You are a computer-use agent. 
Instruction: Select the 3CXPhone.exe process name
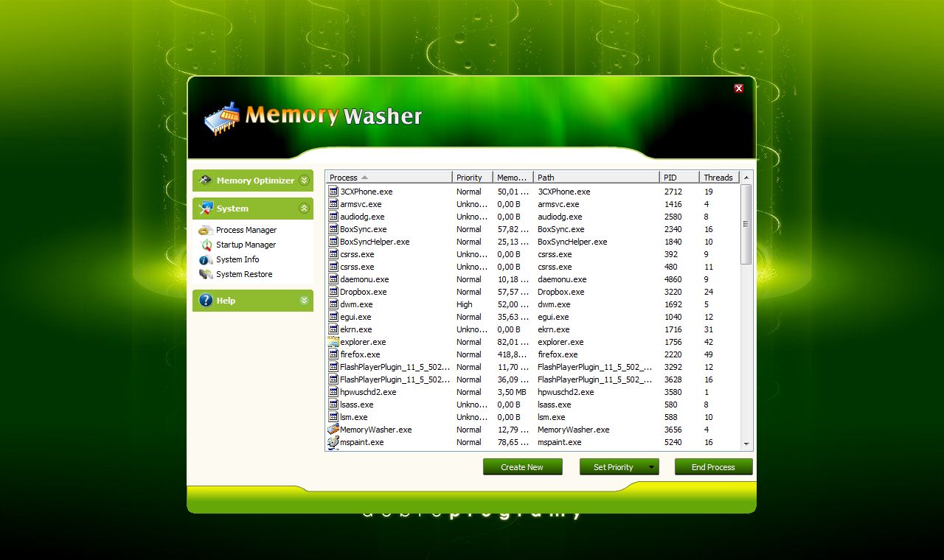[x=367, y=192]
